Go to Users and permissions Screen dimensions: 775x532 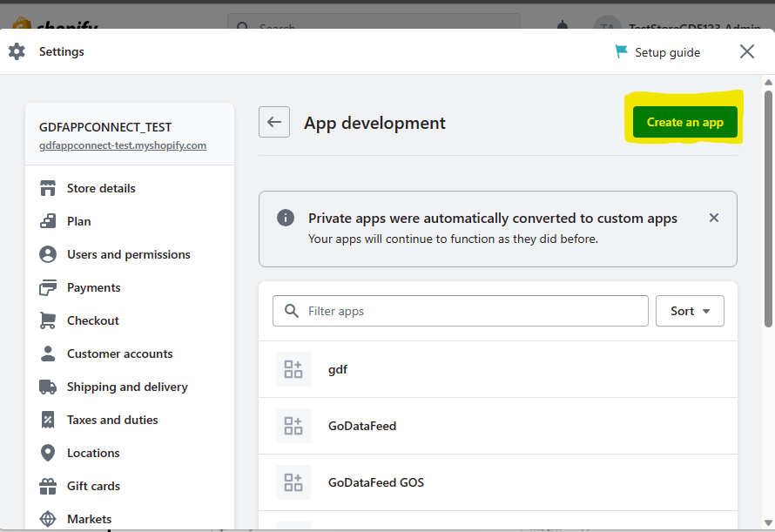coord(130,254)
